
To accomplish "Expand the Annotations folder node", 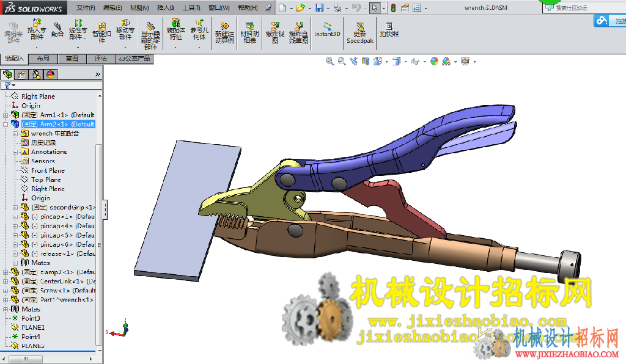I will [x=15, y=152].
